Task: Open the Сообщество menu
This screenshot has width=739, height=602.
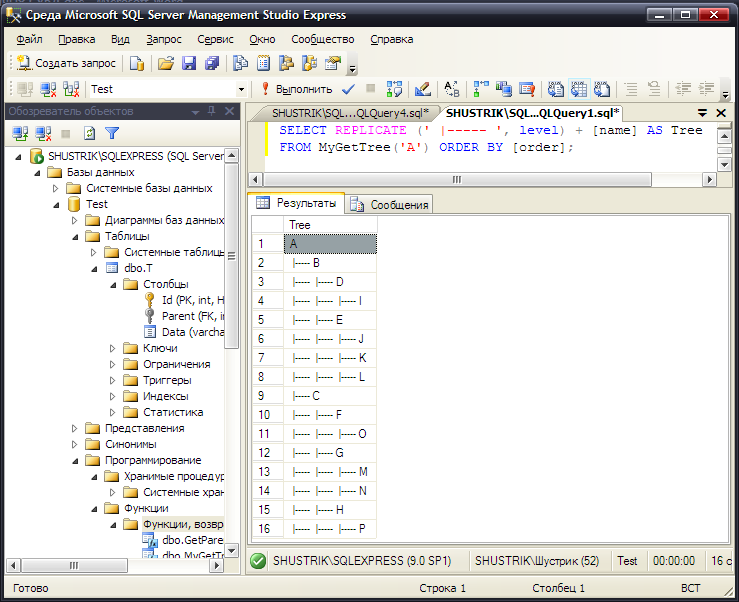Action: coord(323,40)
